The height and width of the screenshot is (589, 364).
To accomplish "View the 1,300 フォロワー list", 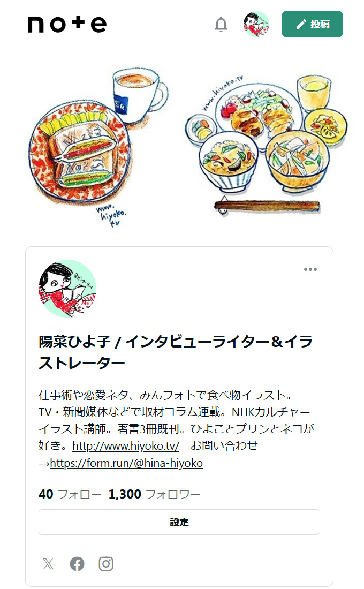I will 154,494.
